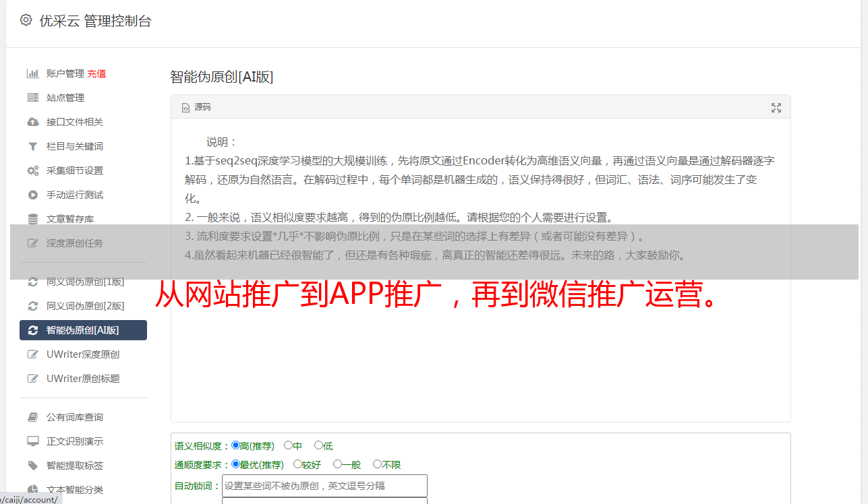Click the 源码 button in editor toolbar
Viewport: 868px width, 504px height.
tap(196, 107)
